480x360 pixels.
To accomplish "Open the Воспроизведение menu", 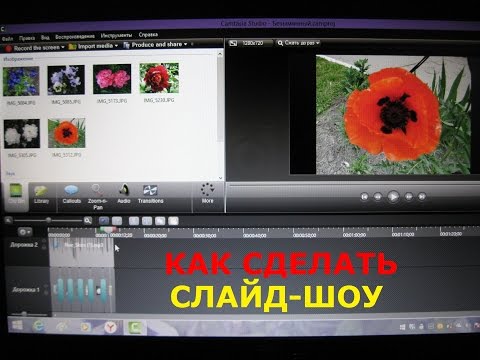I will pos(75,37).
